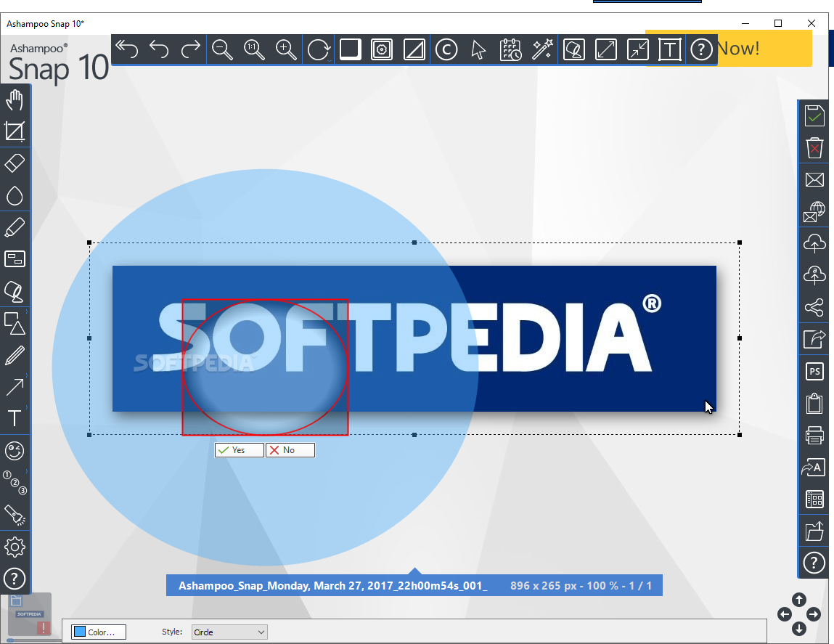Select the blur drop tool

(15, 195)
